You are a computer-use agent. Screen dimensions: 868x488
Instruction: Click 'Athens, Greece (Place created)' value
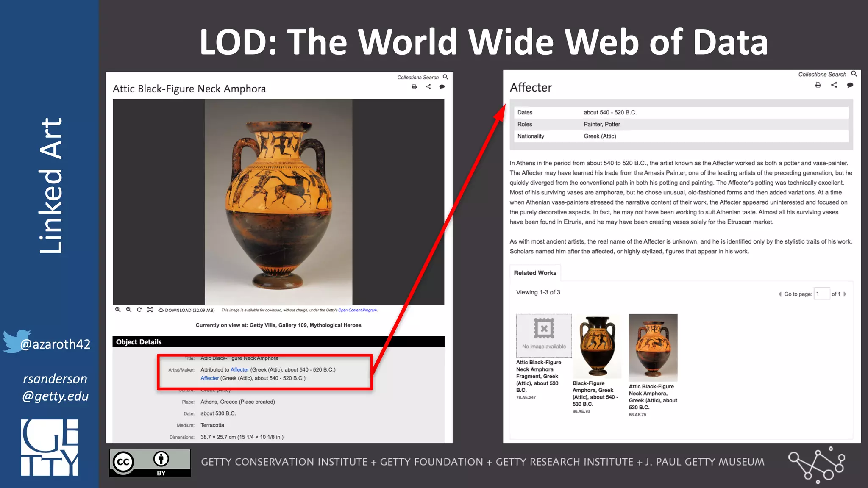pos(238,402)
